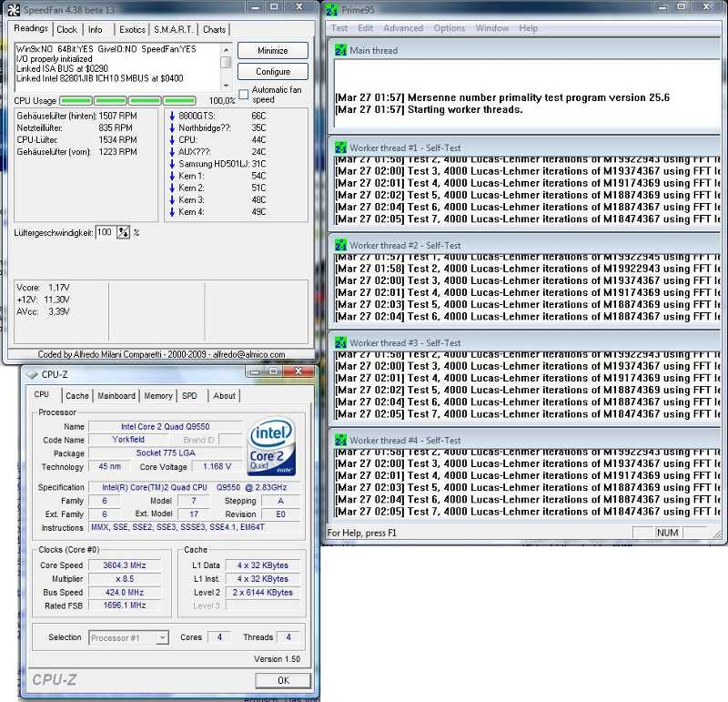
Task: Click the arrow icon beside Kern 3
Action: [x=172, y=200]
